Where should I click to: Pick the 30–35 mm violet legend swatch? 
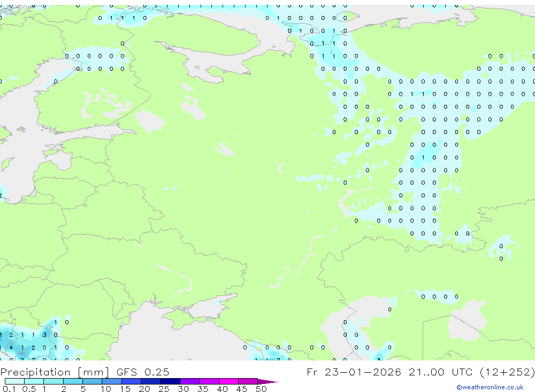tap(190, 381)
